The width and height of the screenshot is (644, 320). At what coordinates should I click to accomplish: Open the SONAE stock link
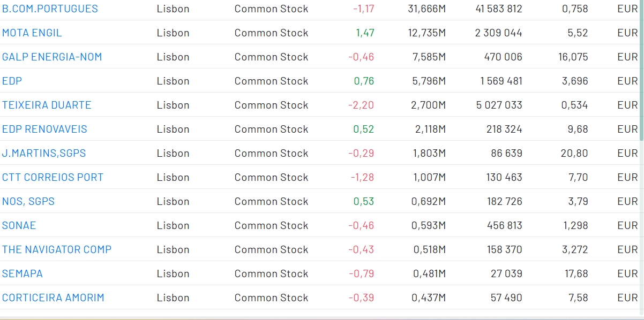point(19,225)
